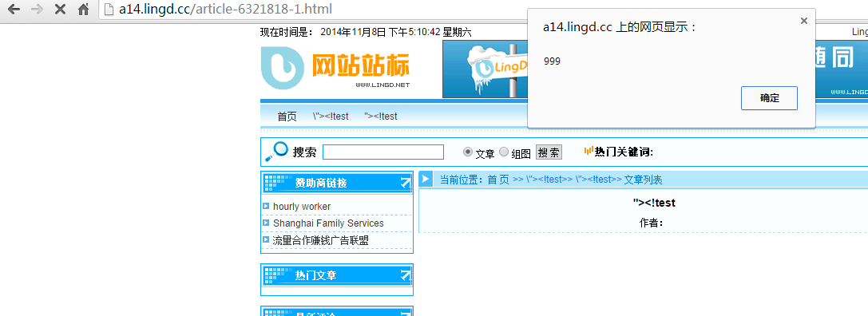The image size is (868, 316).
Task: Select the 组图 radio button
Action: 504,152
